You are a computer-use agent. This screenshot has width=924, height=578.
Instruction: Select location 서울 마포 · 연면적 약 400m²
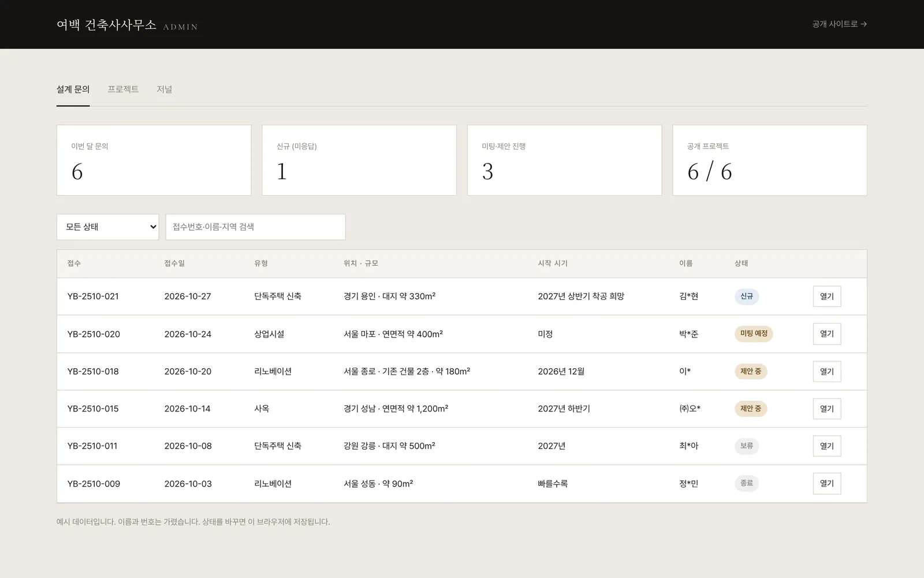coord(393,334)
